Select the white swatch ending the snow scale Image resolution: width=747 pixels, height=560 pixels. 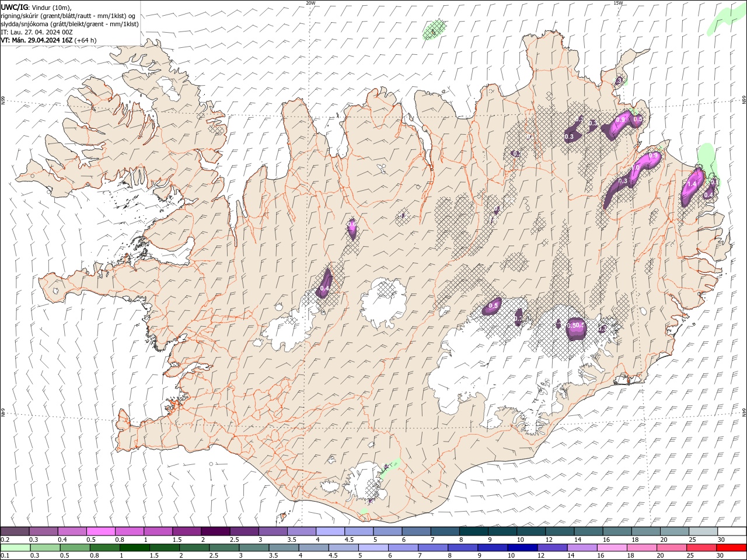732,531
